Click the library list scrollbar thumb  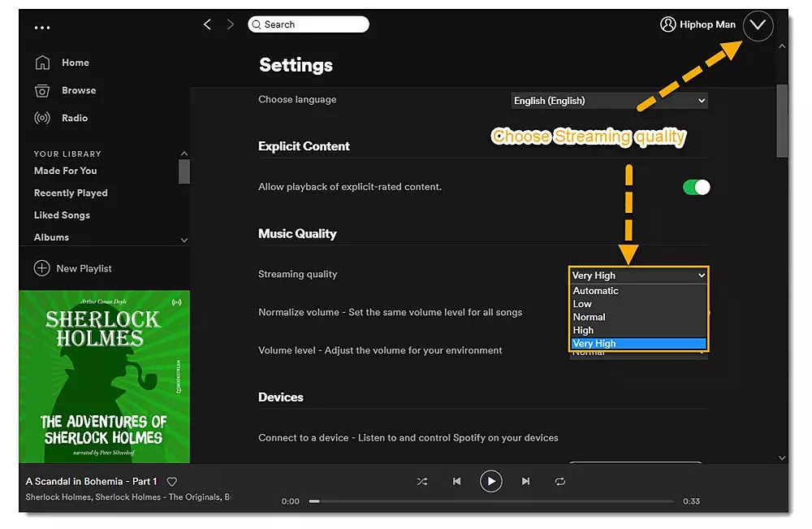click(x=184, y=171)
